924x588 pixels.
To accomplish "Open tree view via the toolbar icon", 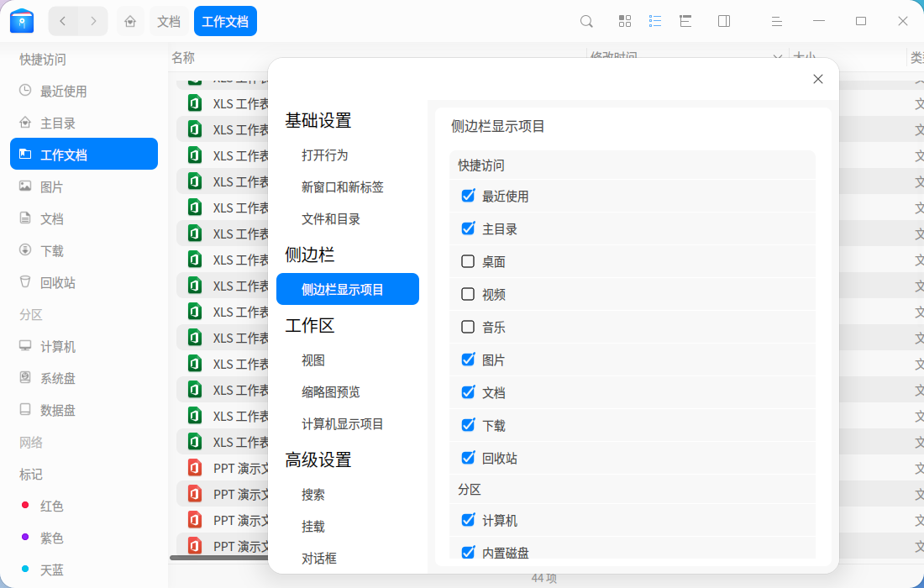I will [685, 21].
